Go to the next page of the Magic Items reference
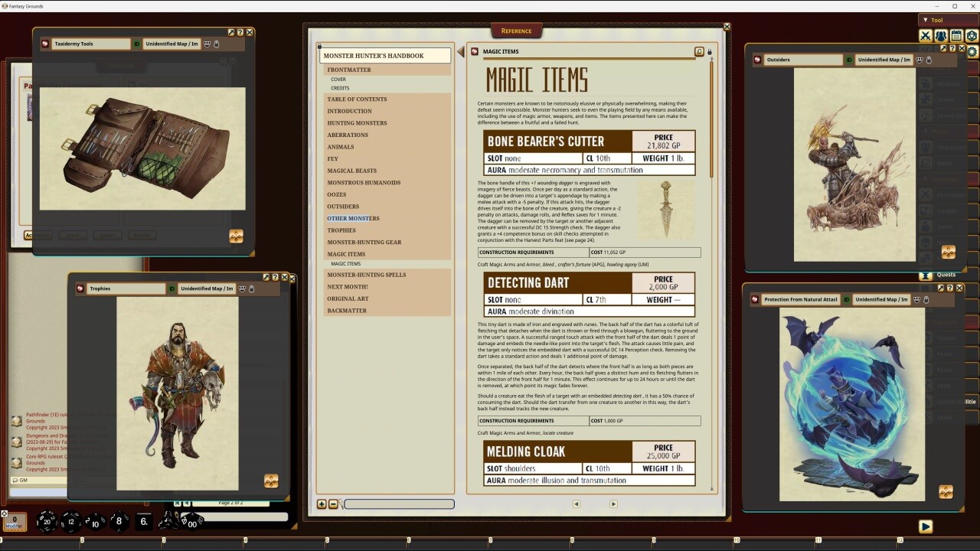The image size is (980, 551). (x=612, y=504)
